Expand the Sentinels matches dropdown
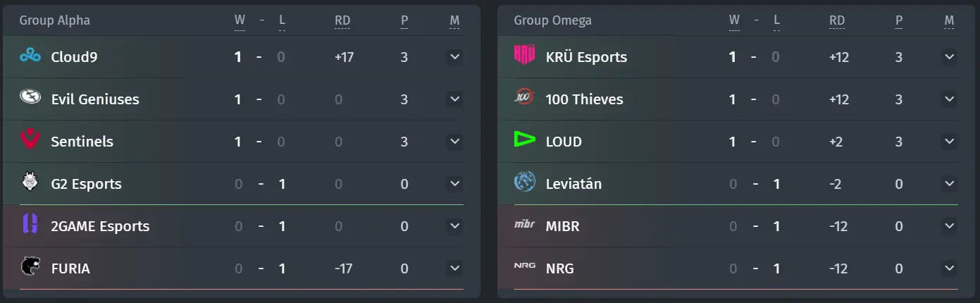 coord(454,141)
